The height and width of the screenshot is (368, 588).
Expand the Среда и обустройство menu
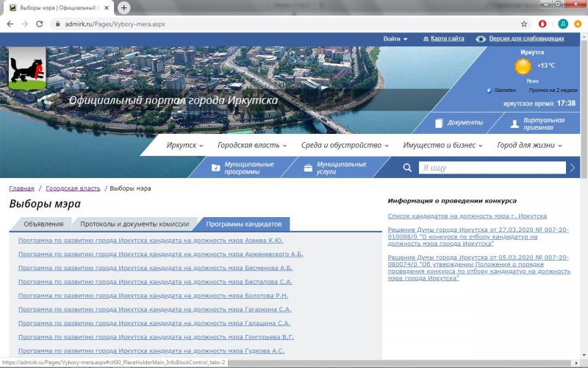tap(345, 145)
